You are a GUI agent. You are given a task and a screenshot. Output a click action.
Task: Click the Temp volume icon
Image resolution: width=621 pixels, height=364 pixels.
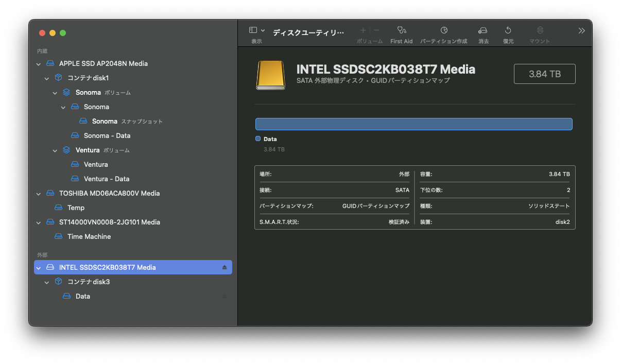(x=58, y=207)
